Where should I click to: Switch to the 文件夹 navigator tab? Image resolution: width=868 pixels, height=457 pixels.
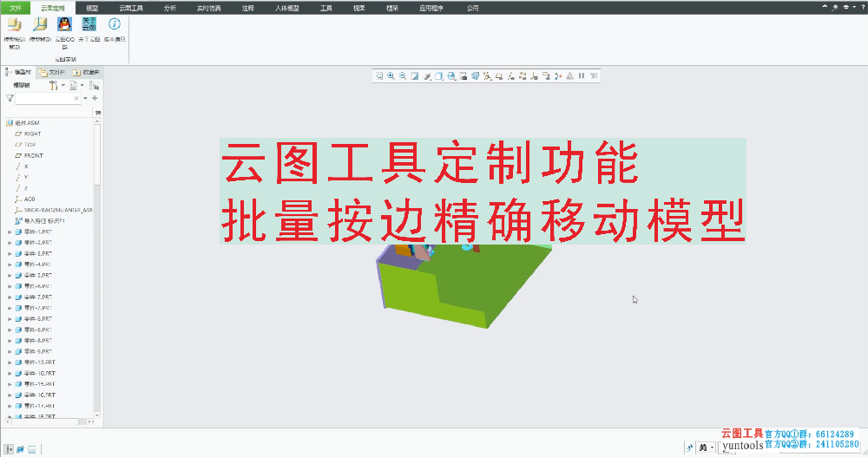coord(52,73)
